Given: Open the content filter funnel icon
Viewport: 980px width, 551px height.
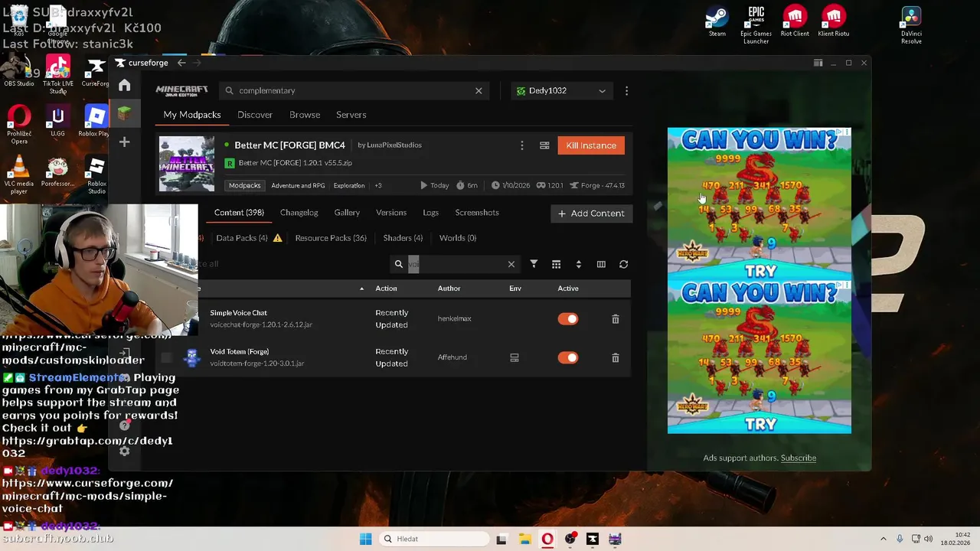Looking at the screenshot, I should [x=534, y=264].
